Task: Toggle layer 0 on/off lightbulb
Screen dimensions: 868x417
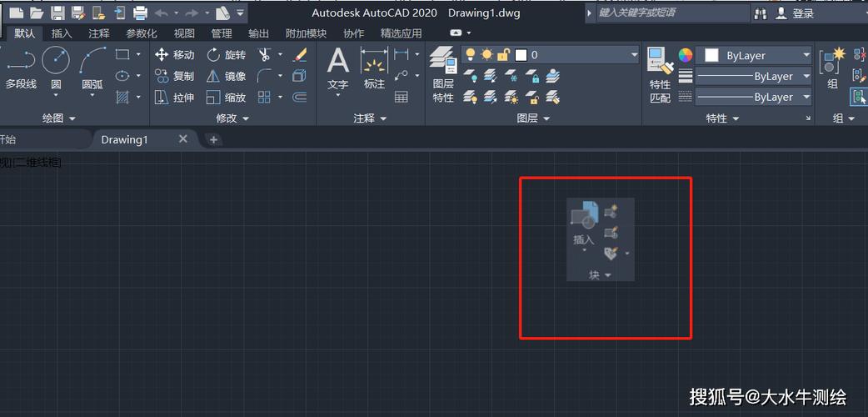Action: (x=470, y=55)
